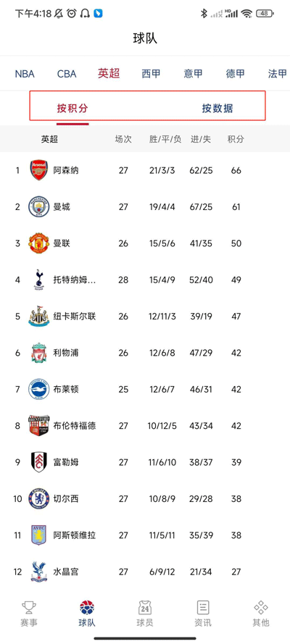Select the 德甲 league tab
Screen dimensions: 290x644
(236, 74)
